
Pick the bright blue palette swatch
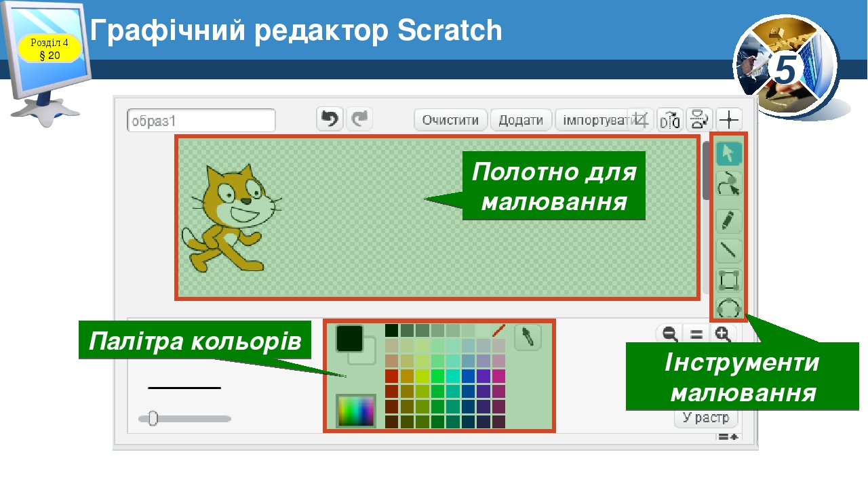468,375
